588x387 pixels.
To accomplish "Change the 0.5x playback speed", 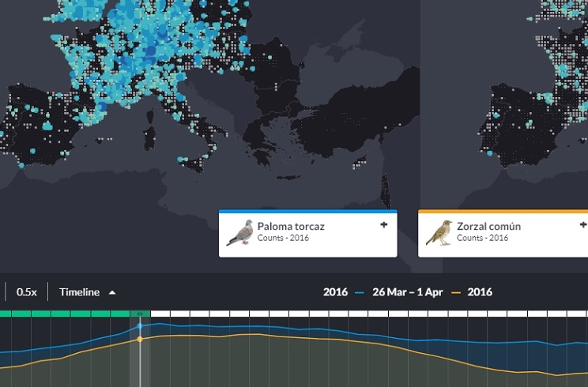I will pos(27,292).
